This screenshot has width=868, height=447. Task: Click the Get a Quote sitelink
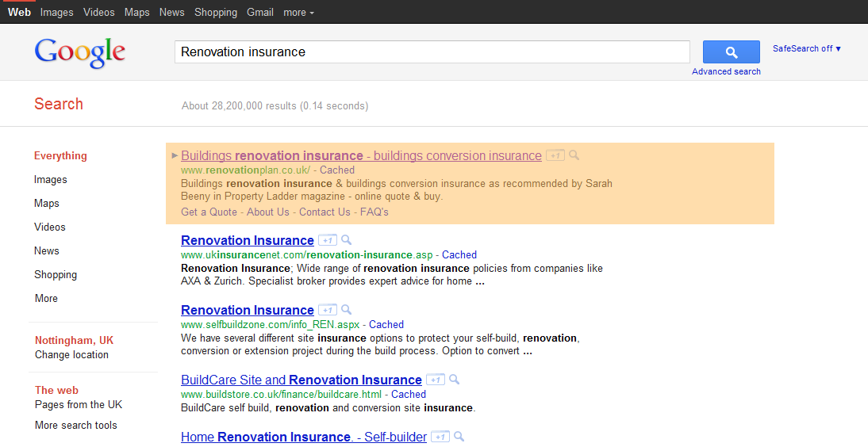point(209,212)
